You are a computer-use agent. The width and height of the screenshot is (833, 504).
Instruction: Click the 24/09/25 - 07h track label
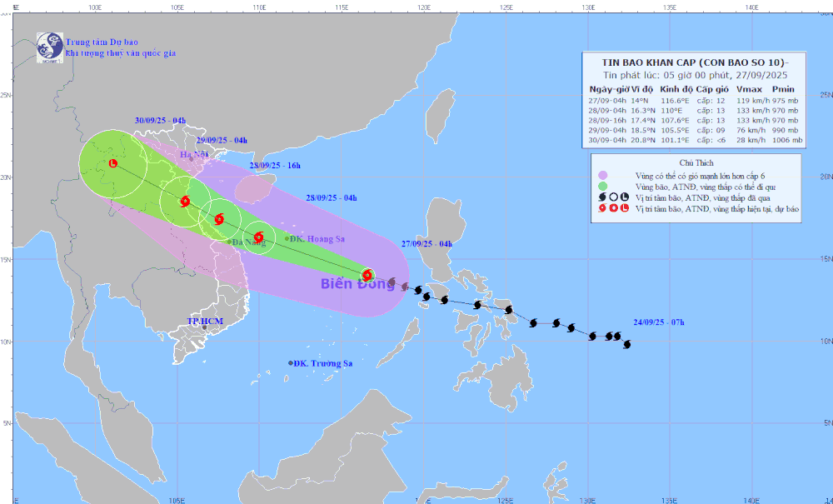pyautogui.click(x=658, y=322)
